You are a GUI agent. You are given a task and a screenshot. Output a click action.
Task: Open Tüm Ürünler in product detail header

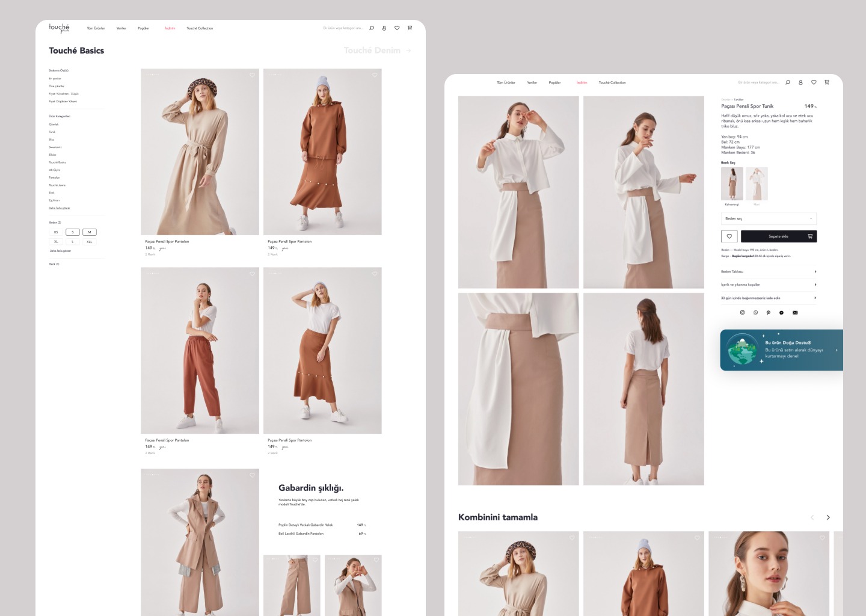click(x=506, y=82)
